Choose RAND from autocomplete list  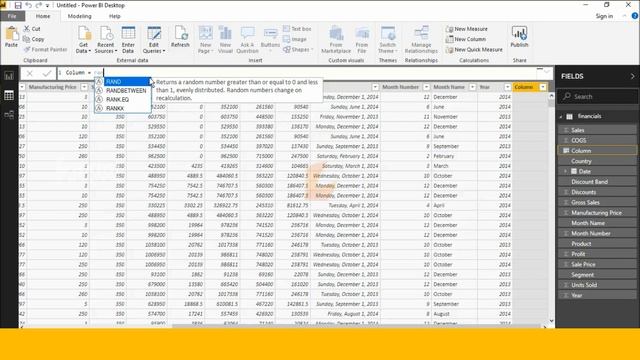click(122, 82)
